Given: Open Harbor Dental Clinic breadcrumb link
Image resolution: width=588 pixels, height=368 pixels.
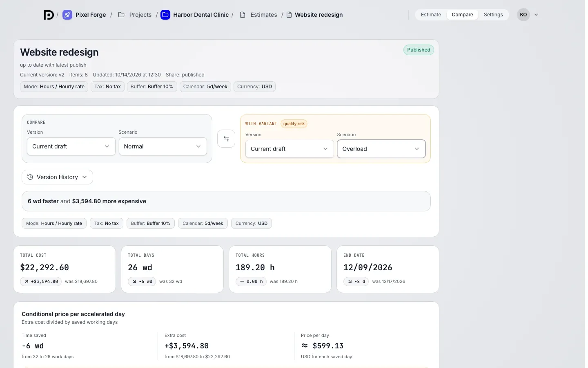Looking at the screenshot, I should (201, 15).
